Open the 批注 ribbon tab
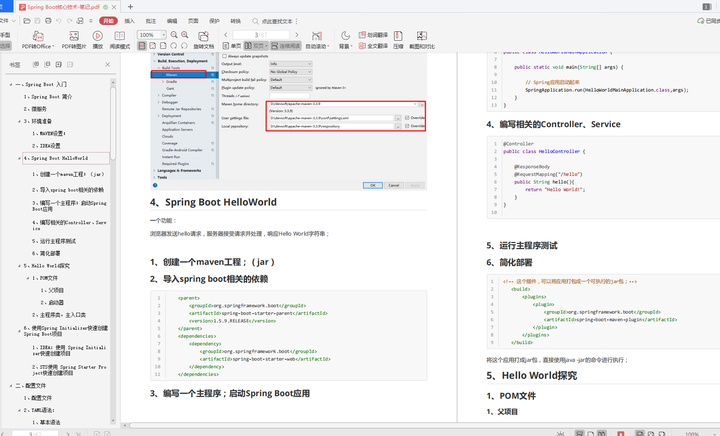The height and width of the screenshot is (436, 720). (x=151, y=21)
